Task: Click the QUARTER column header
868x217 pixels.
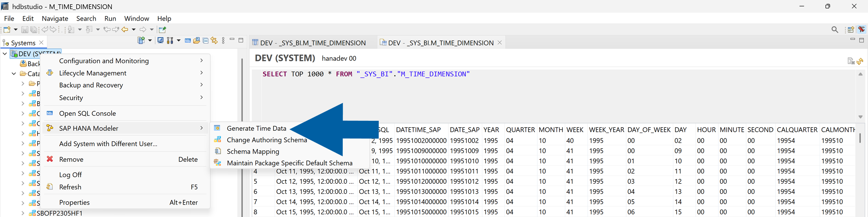Action: click(520, 130)
